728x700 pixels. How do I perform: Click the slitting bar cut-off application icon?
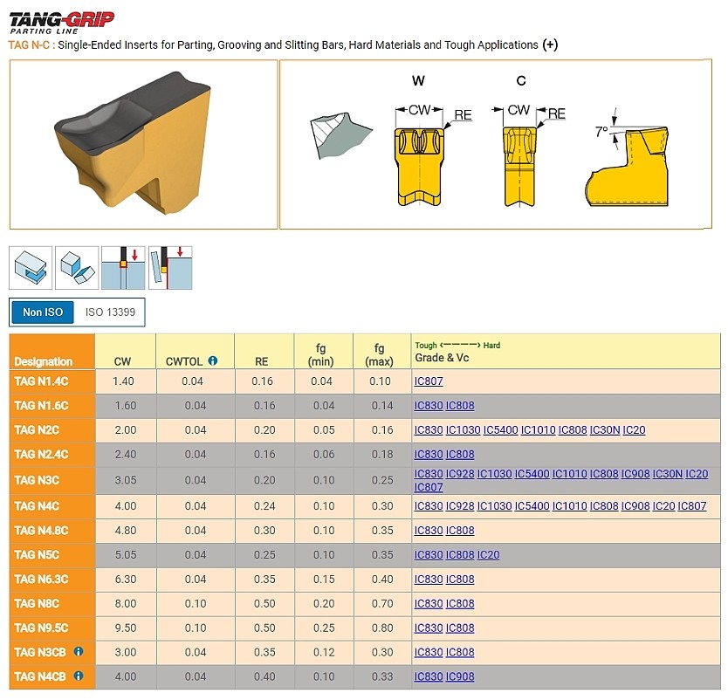tap(170, 268)
